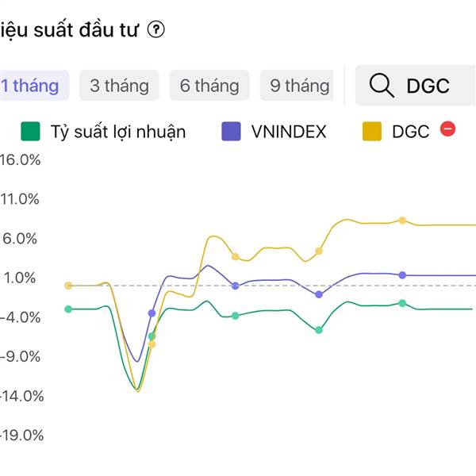Click the DGC search input field
The width and height of the screenshot is (476, 476).
coord(416,86)
